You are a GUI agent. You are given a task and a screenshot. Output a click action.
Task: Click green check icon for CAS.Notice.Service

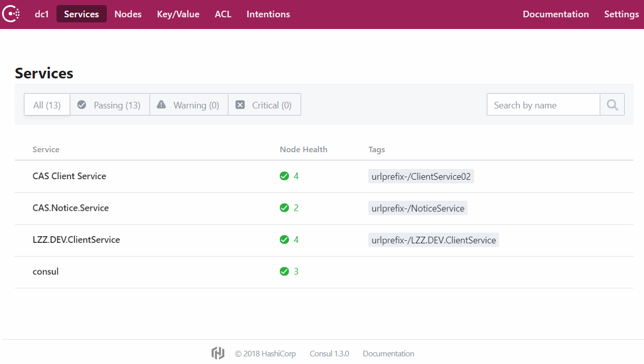point(284,208)
